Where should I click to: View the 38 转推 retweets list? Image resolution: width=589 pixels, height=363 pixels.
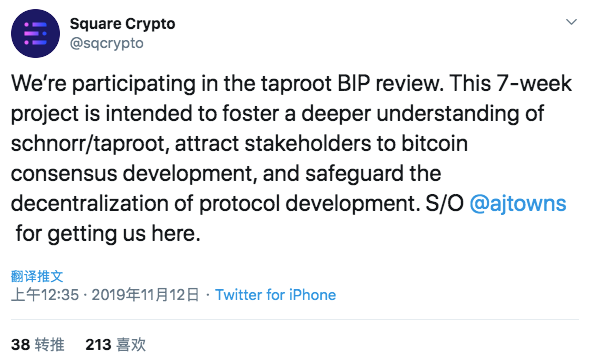click(x=38, y=345)
